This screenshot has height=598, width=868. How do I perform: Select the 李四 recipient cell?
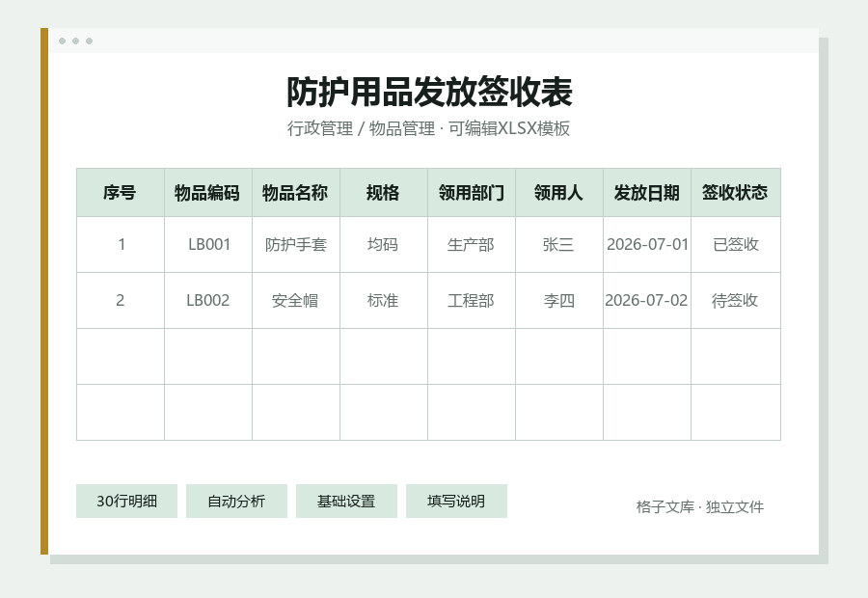point(559,300)
